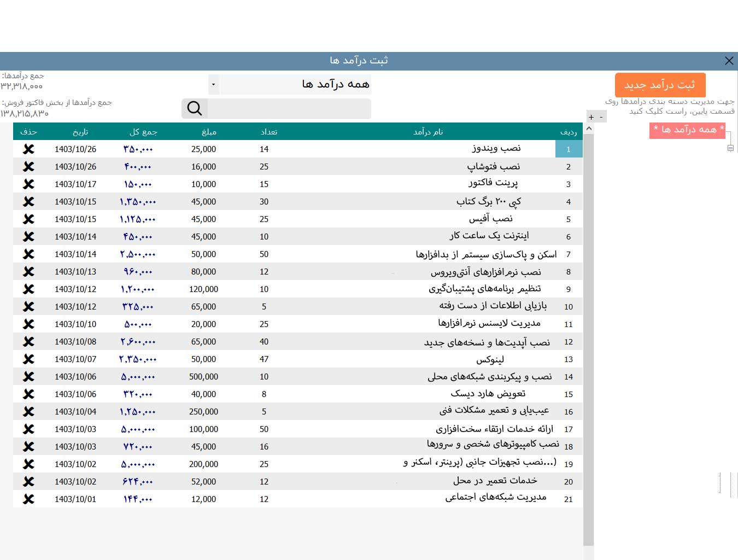Click quantity 47 cell
738x560 pixels.
(264, 359)
